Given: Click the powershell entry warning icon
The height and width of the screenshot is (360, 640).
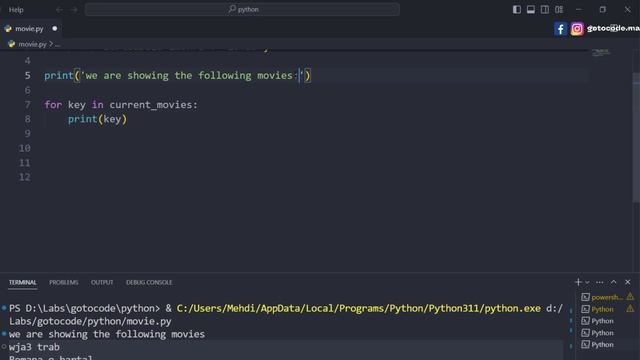Looking at the screenshot, I should [630, 297].
